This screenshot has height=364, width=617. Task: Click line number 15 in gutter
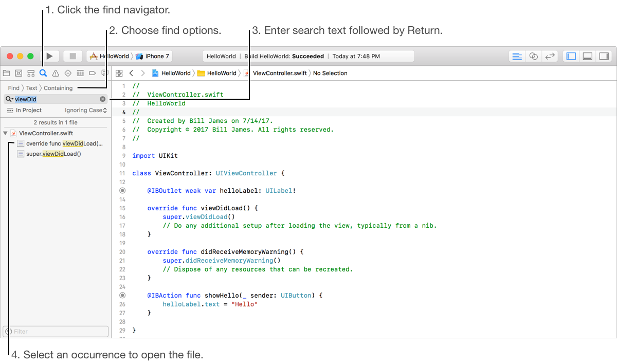[122, 208]
